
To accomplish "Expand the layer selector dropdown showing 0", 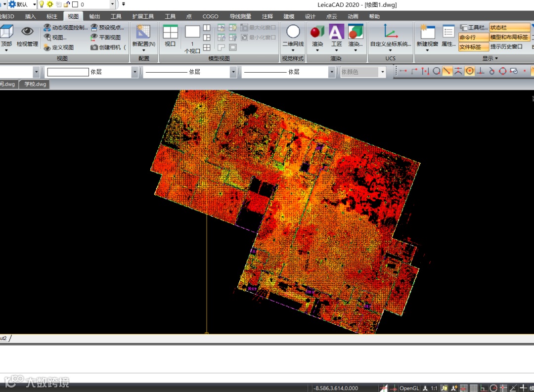I will tap(113, 4).
